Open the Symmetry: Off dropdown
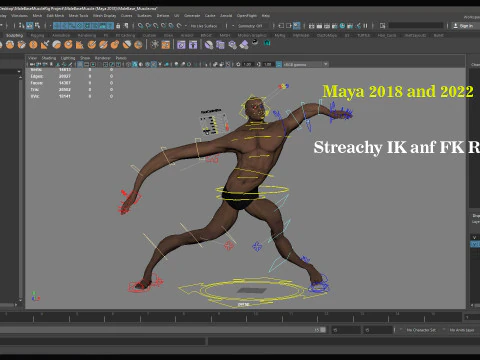The width and height of the screenshot is (480, 360). 249,26
